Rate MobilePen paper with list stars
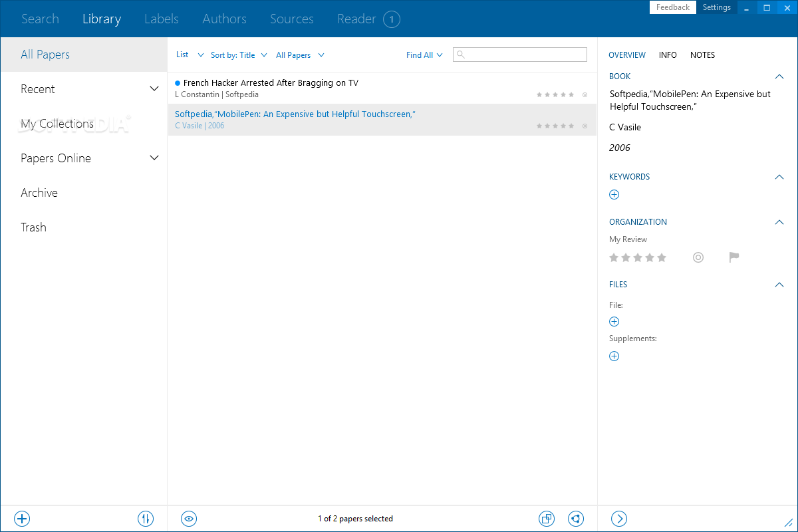Image resolution: width=798 pixels, height=532 pixels. click(555, 126)
